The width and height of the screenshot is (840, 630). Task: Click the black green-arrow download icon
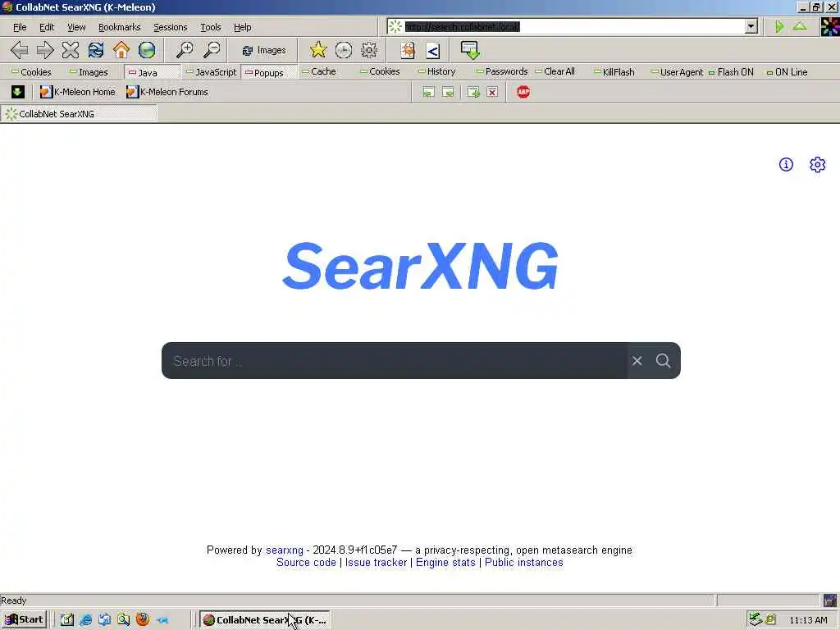(17, 92)
